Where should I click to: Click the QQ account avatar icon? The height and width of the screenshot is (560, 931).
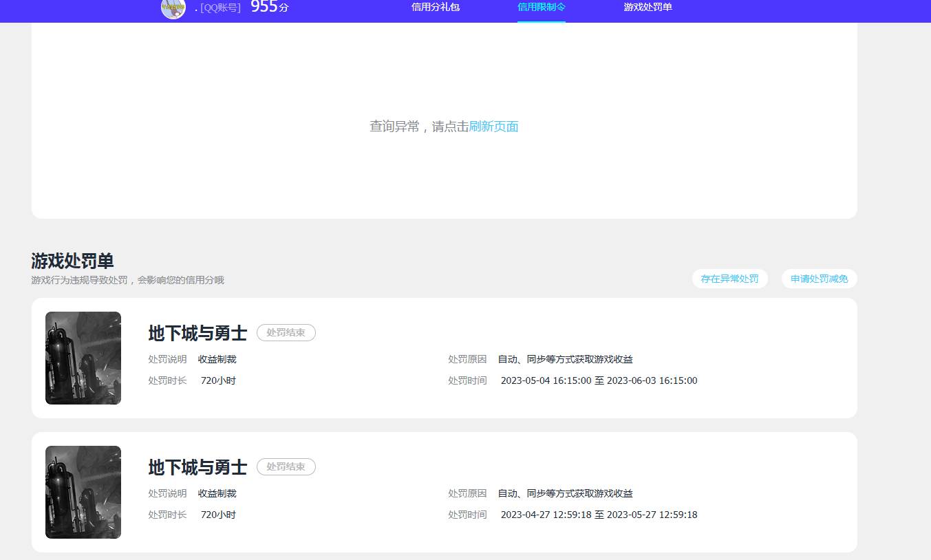pyautogui.click(x=173, y=9)
